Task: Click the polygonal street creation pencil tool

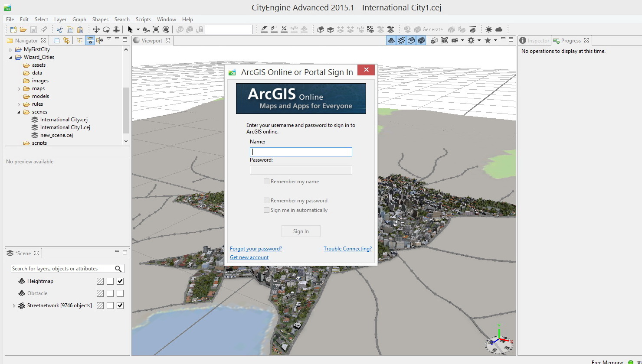Action: pos(264,29)
